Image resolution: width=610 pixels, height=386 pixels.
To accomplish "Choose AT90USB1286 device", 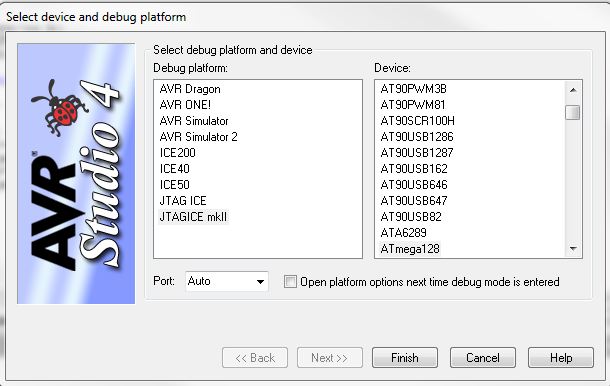I will 417,137.
